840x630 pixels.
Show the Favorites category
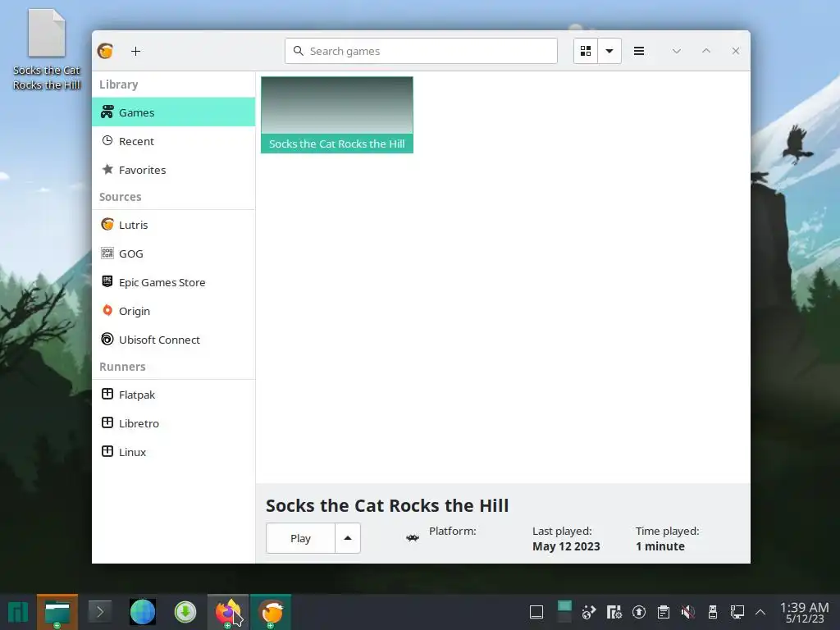[x=174, y=170]
